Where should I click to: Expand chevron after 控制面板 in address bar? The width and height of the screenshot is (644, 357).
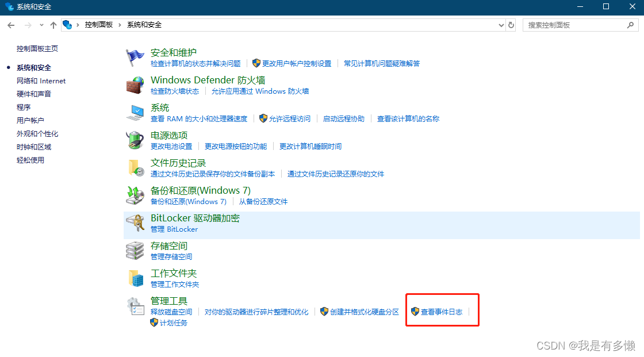click(120, 25)
